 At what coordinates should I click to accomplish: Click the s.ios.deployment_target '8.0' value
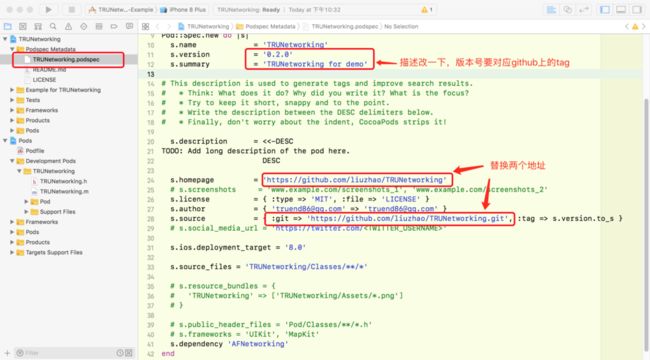click(x=295, y=248)
